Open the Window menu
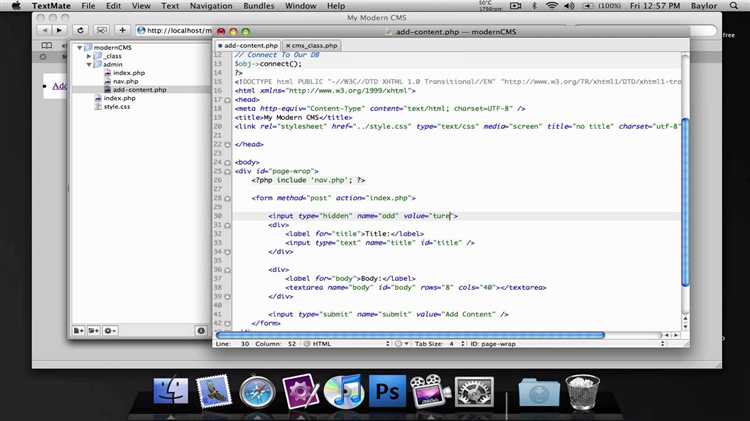Image resolution: width=750 pixels, height=421 pixels. click(x=300, y=6)
